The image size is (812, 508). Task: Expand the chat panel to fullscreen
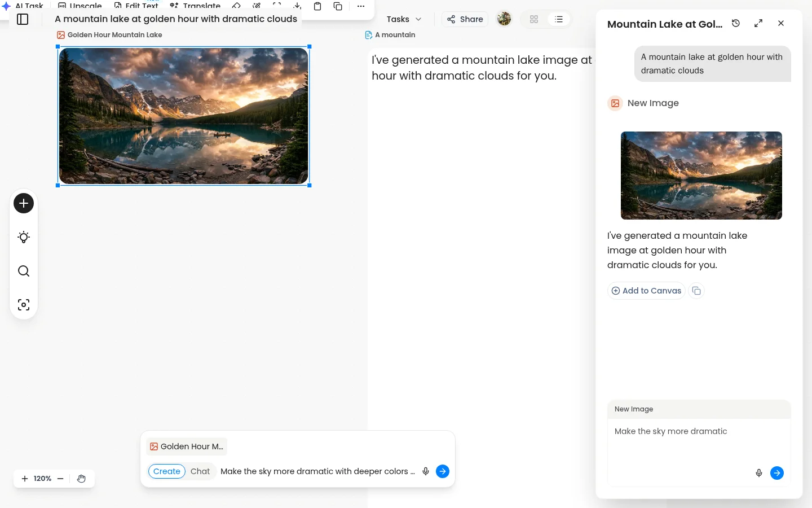[758, 23]
